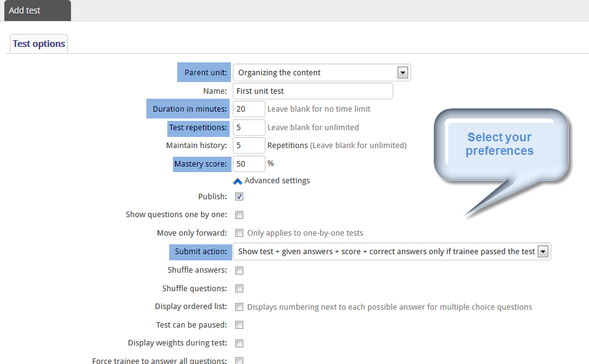Collapse Advanced settings with the blue chevron icon
589x364 pixels.
pyautogui.click(x=238, y=181)
